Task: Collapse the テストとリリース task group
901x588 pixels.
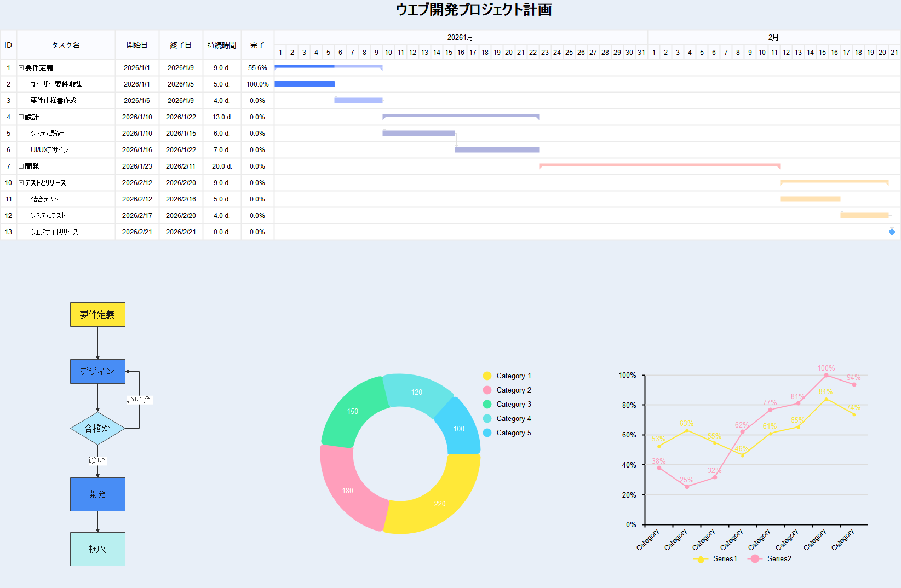Action: point(21,183)
